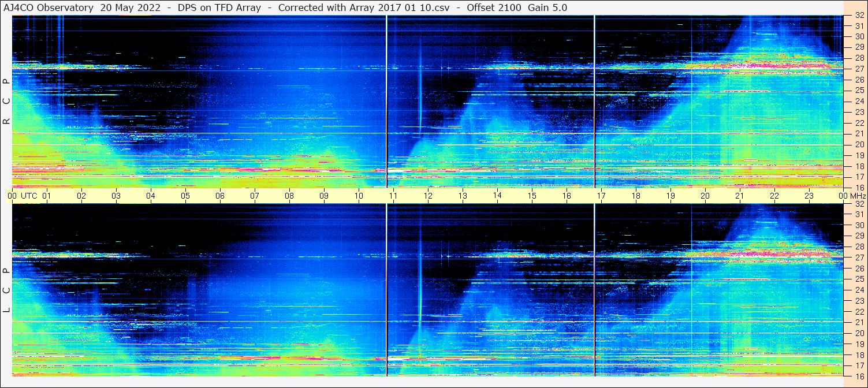Choose the "08" hour mark
This screenshot has height=388, width=868.
pos(289,196)
